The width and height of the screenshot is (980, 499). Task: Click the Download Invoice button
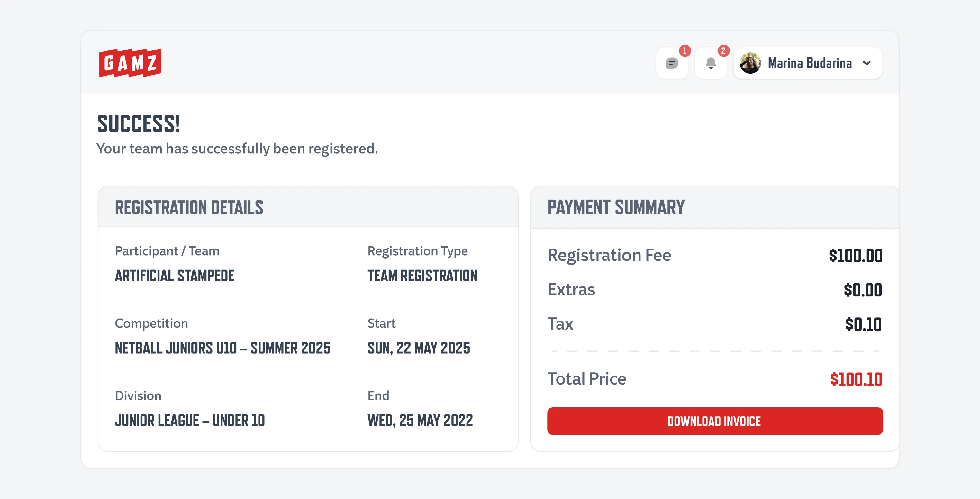(715, 421)
